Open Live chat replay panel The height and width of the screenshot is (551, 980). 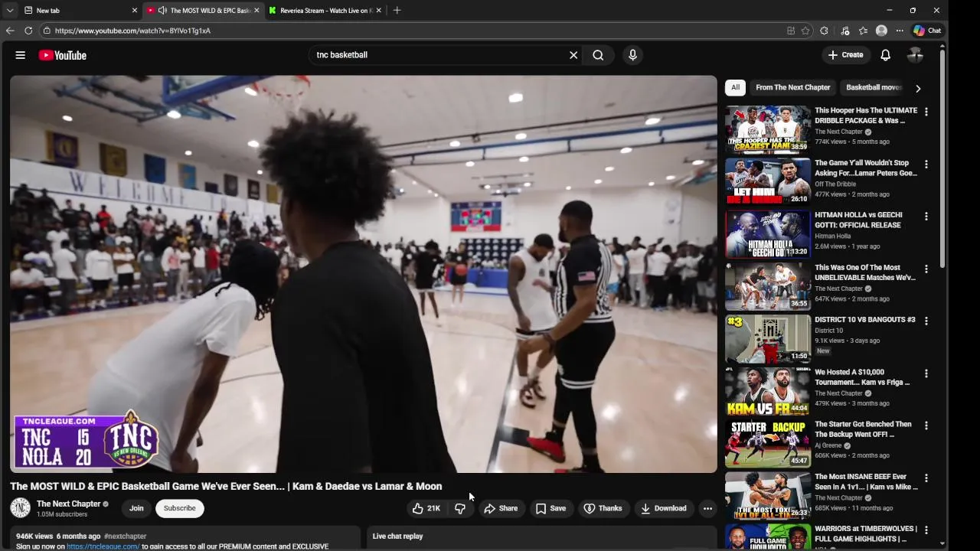pyautogui.click(x=542, y=536)
